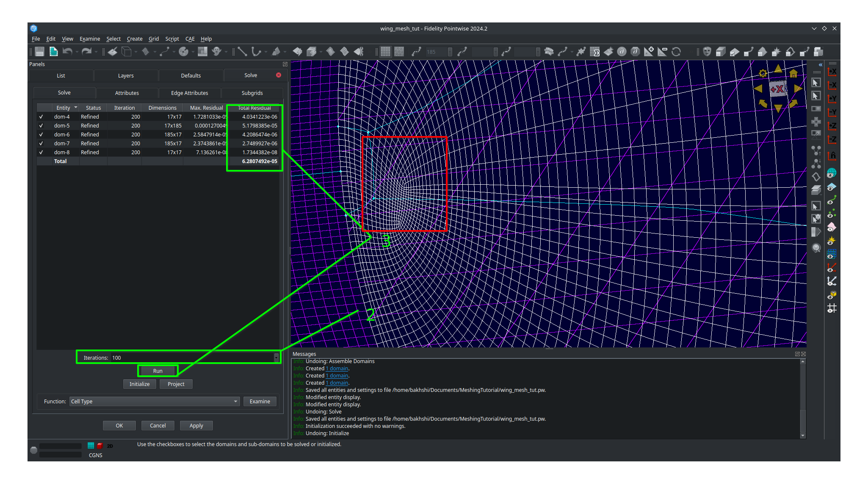
Task: Uncheck the dom-8 entity checkbox
Action: [x=41, y=152]
